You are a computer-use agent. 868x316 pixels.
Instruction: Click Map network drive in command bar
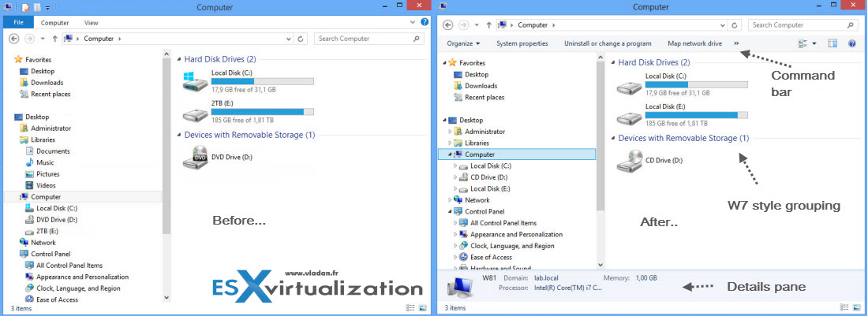pyautogui.click(x=694, y=43)
